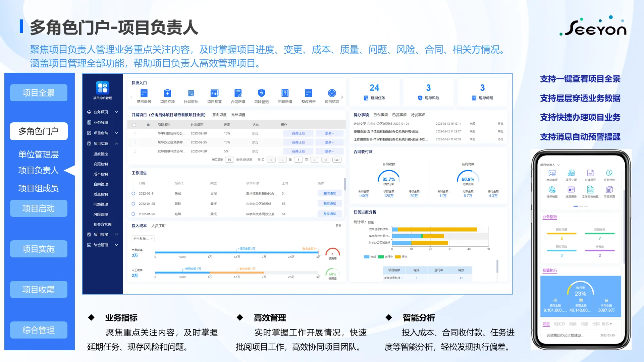Tap 项目立项 icon on the phone
The image size is (644, 362).
click(x=571, y=173)
